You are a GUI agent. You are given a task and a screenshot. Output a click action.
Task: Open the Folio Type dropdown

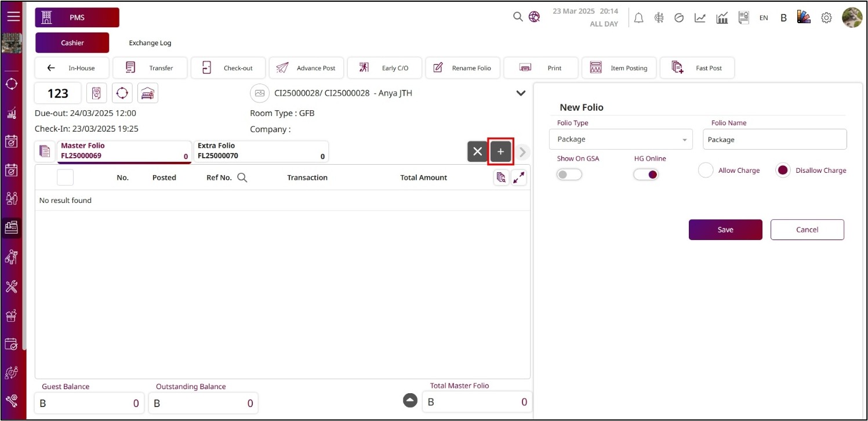(620, 140)
